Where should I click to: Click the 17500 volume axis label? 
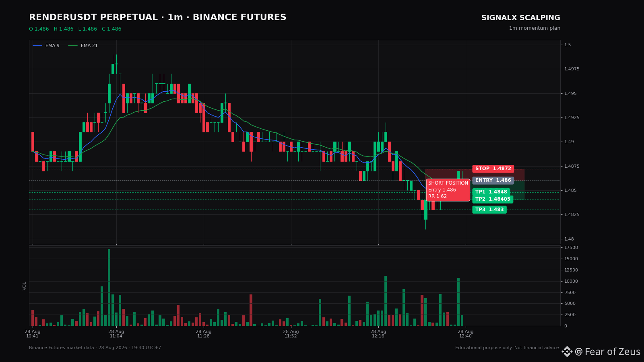tap(571, 248)
